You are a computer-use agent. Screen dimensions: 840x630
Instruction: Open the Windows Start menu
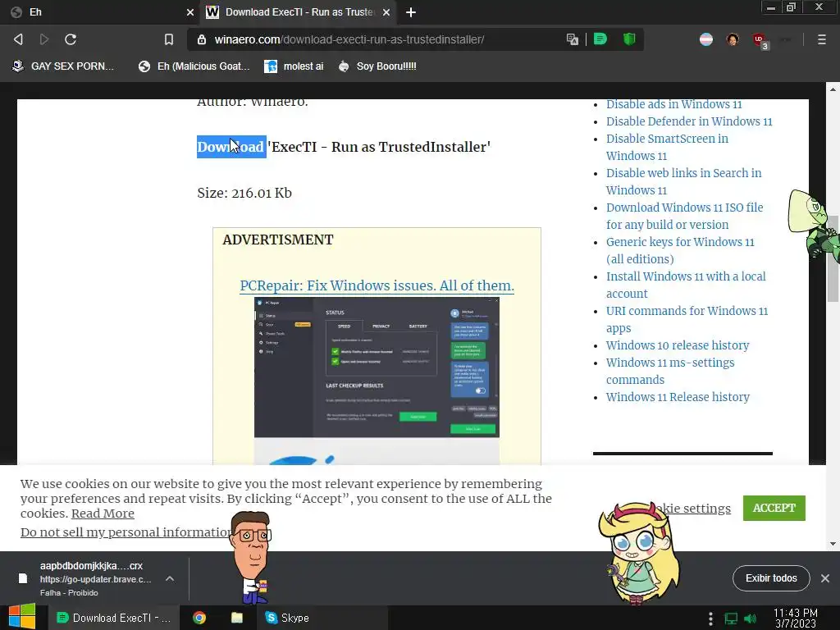pos(21,617)
